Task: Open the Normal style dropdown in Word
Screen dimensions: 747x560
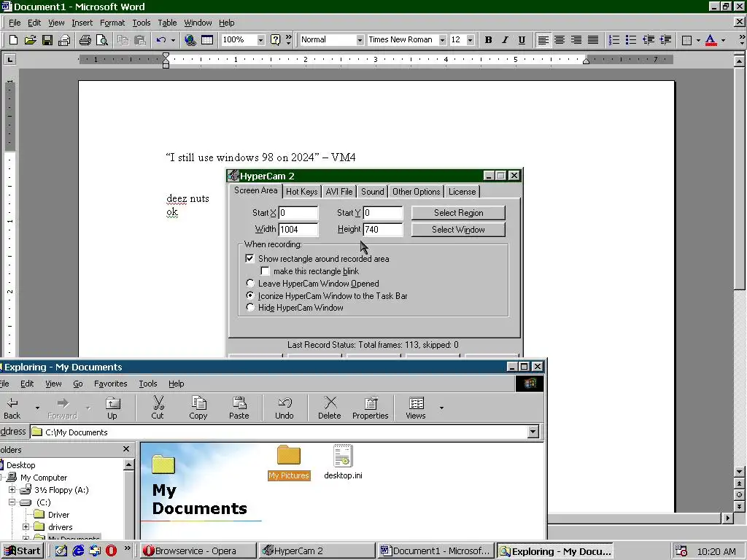Action: click(x=360, y=40)
